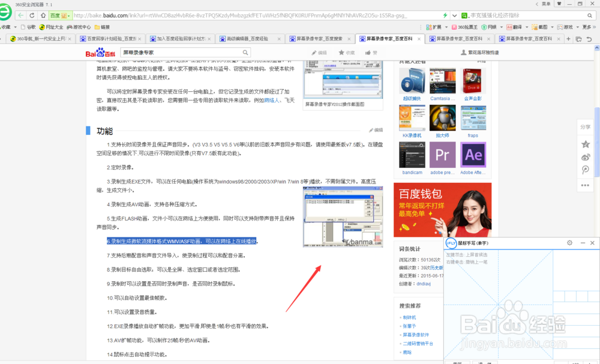Switch to the 360导航 tab
The image size is (600, 364).
(x=40, y=38)
